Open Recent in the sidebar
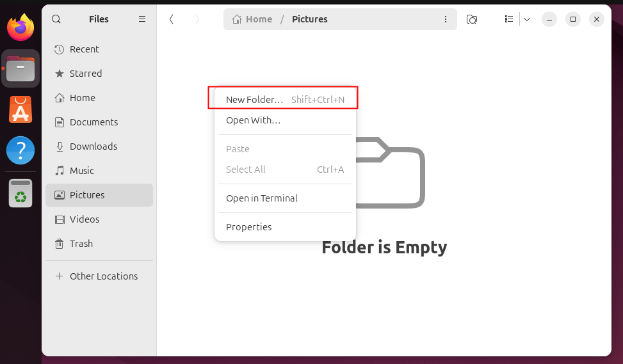This screenshot has height=364, width=623. click(99, 49)
